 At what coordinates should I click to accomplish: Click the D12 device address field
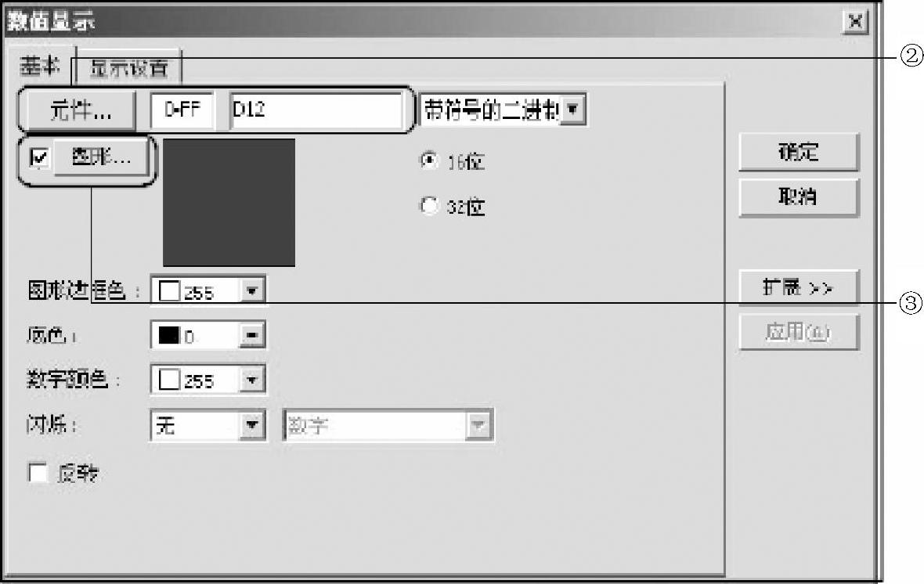[316, 110]
